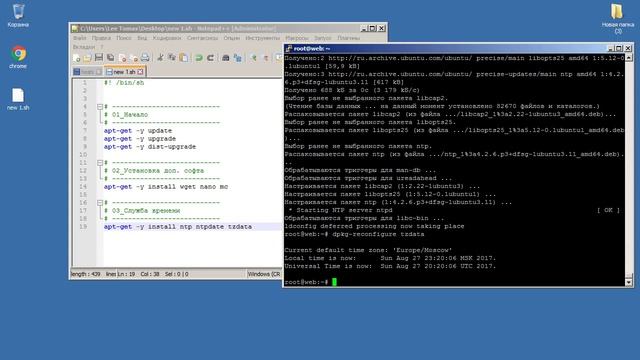Click the Save All icon in Notepad++ toolbar

(x=110, y=58)
